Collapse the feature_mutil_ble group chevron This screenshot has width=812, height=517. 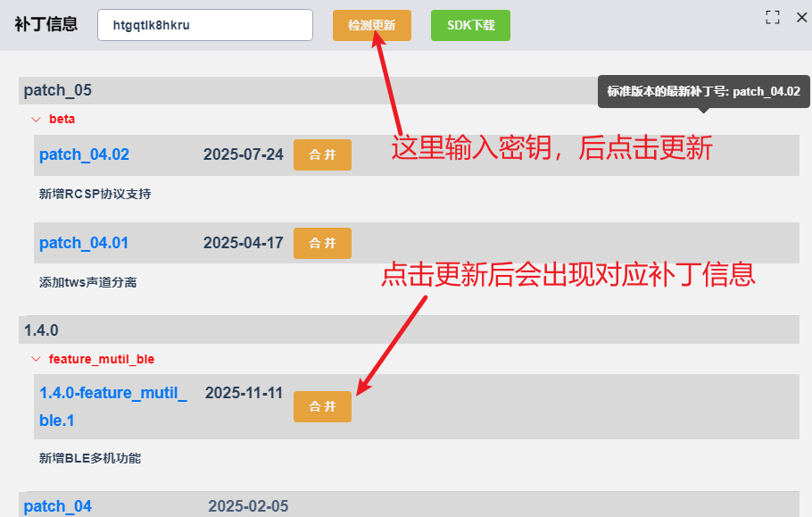36,359
